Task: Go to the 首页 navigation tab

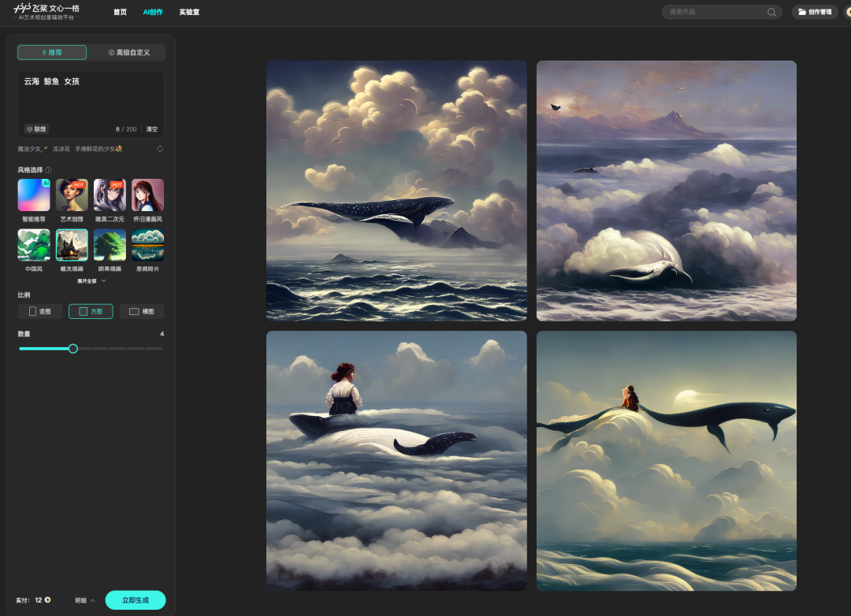Action: pos(120,12)
